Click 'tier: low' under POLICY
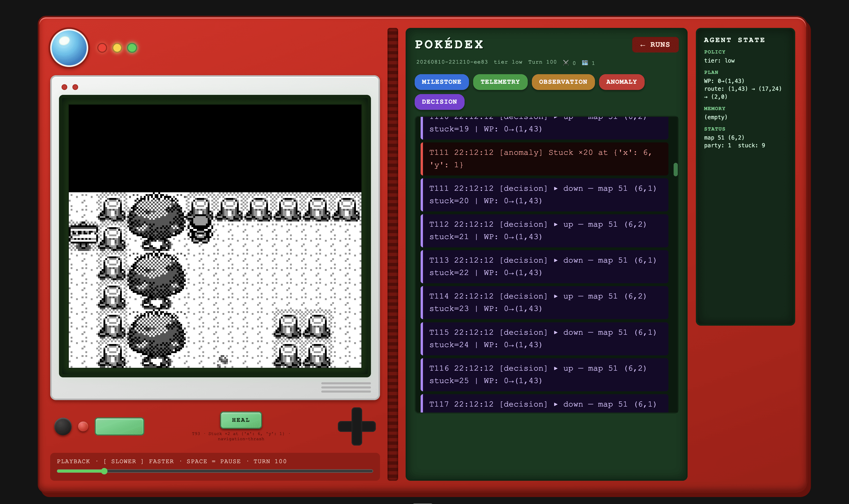The height and width of the screenshot is (504, 849). point(719,60)
